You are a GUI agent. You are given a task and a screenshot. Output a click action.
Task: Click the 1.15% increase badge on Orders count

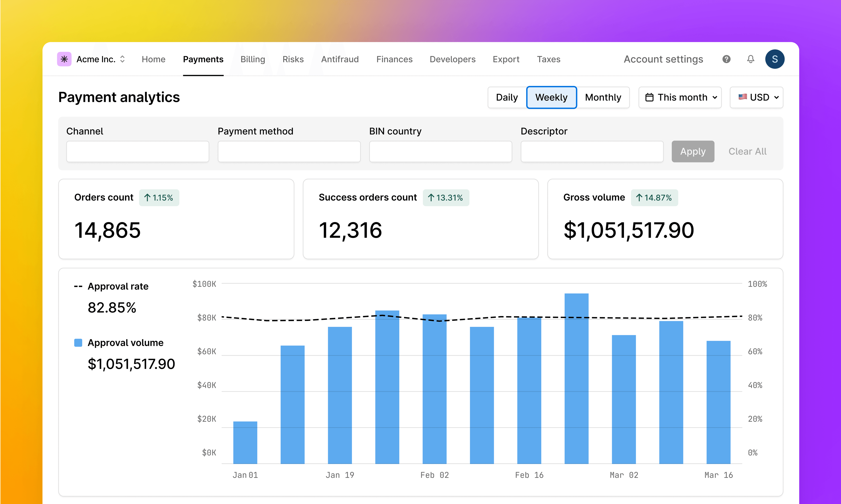point(159,197)
